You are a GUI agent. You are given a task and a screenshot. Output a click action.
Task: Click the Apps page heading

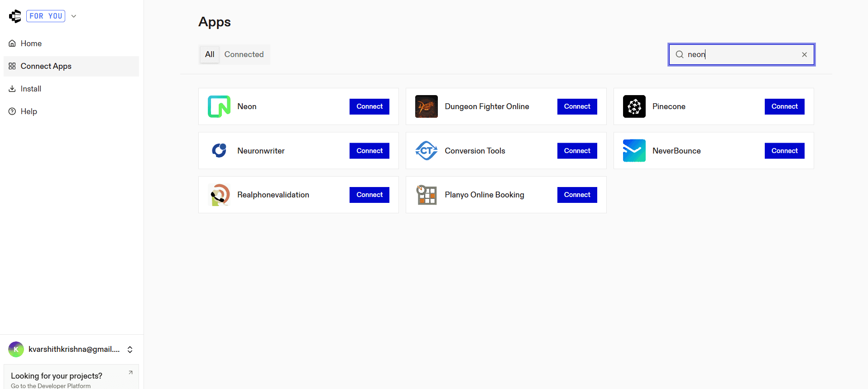tap(215, 22)
